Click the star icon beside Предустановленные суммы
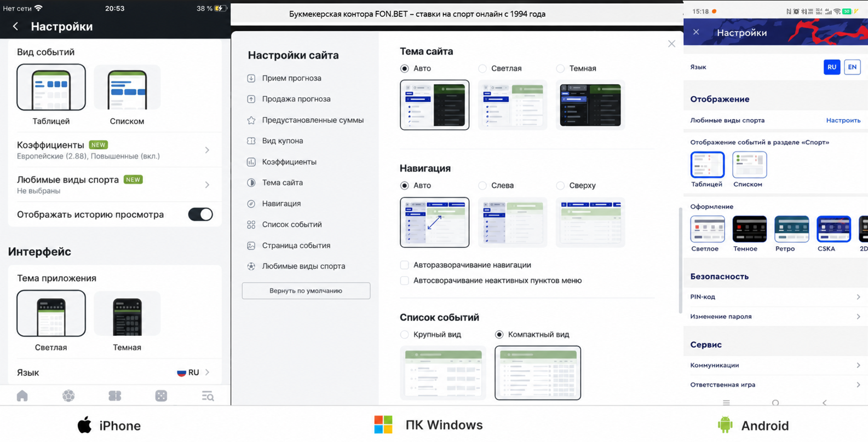The width and height of the screenshot is (868, 442). 251,120
